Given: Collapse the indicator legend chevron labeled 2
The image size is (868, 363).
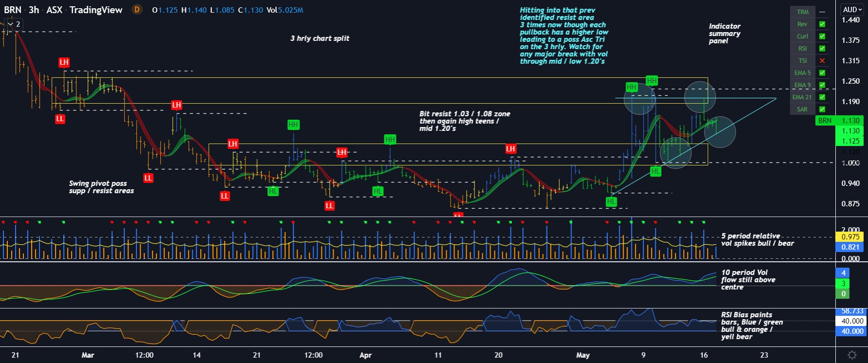Looking at the screenshot, I should click(x=13, y=24).
